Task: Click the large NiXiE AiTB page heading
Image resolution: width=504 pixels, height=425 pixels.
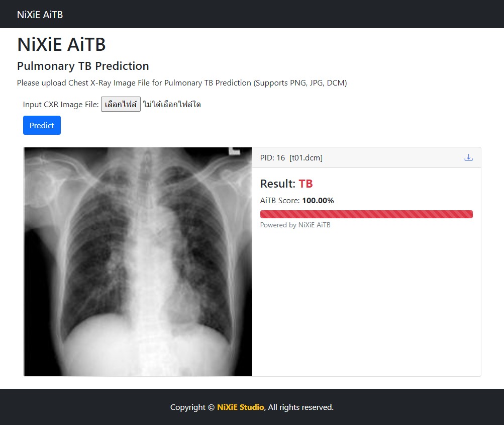Action: point(61,44)
